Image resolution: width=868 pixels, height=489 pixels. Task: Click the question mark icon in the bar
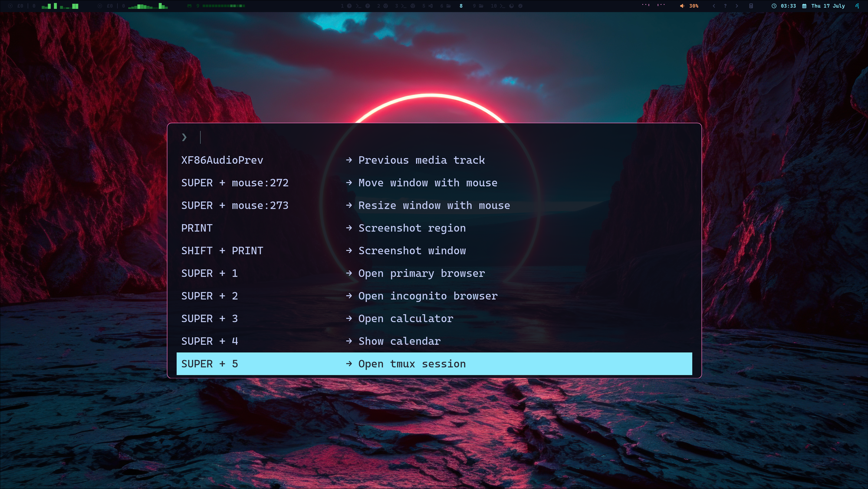725,6
